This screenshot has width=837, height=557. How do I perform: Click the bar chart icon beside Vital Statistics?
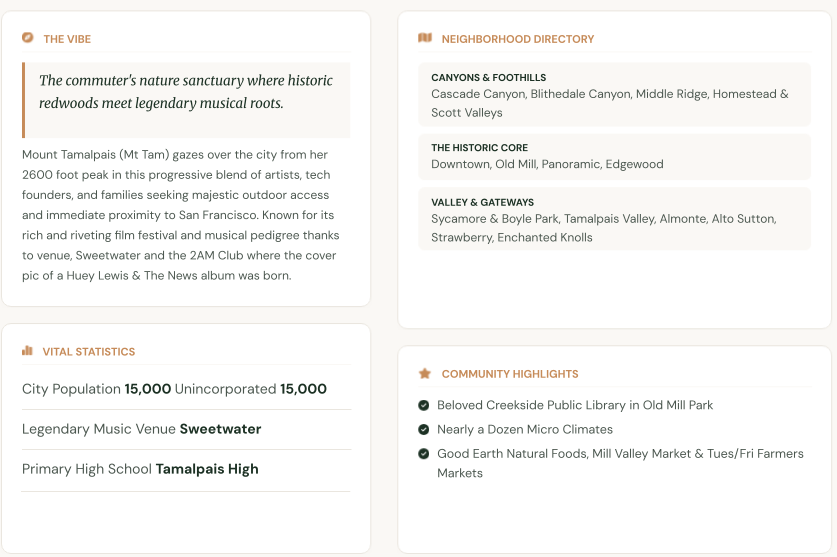point(27,350)
